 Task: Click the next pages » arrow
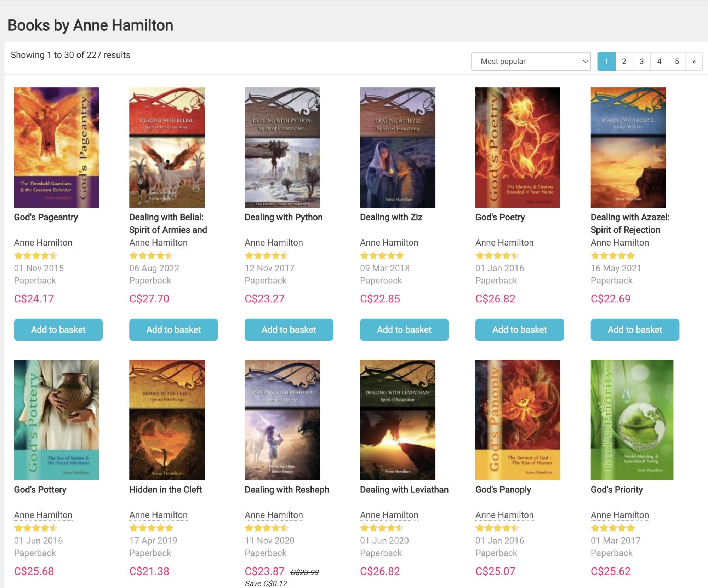coord(694,62)
